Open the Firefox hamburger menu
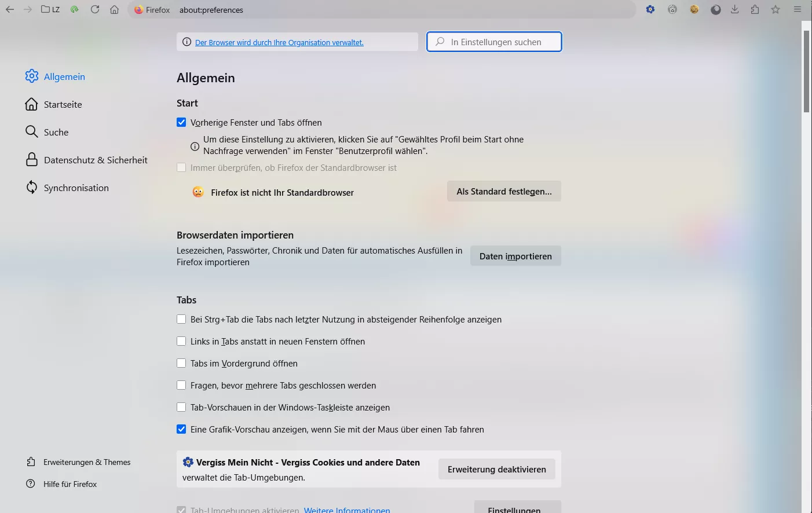The width and height of the screenshot is (812, 513). click(798, 9)
